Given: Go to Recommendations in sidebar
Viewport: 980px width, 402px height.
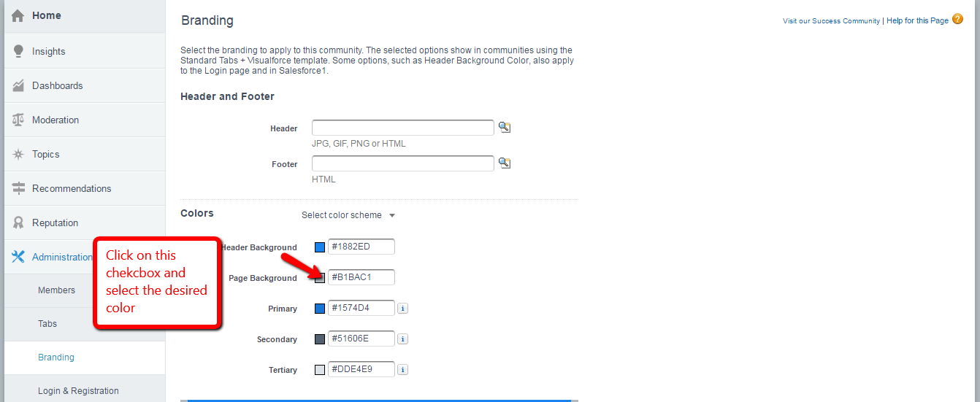Looking at the screenshot, I should [x=72, y=188].
